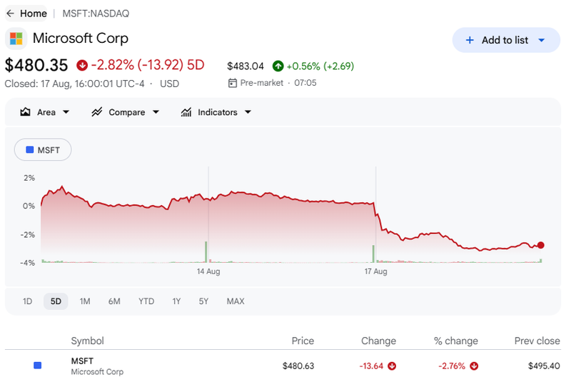Click the -2.76% change value

(x=452, y=366)
